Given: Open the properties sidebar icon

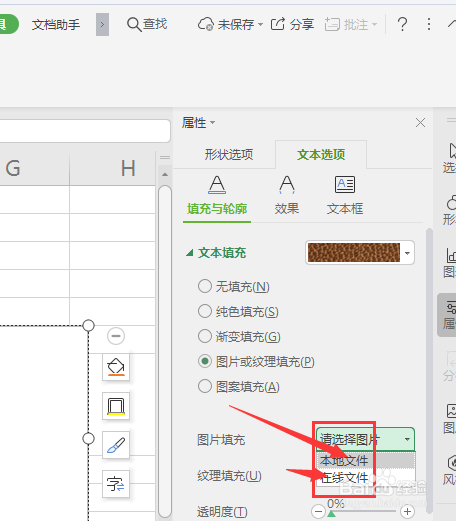Looking at the screenshot, I should pyautogui.click(x=447, y=315).
